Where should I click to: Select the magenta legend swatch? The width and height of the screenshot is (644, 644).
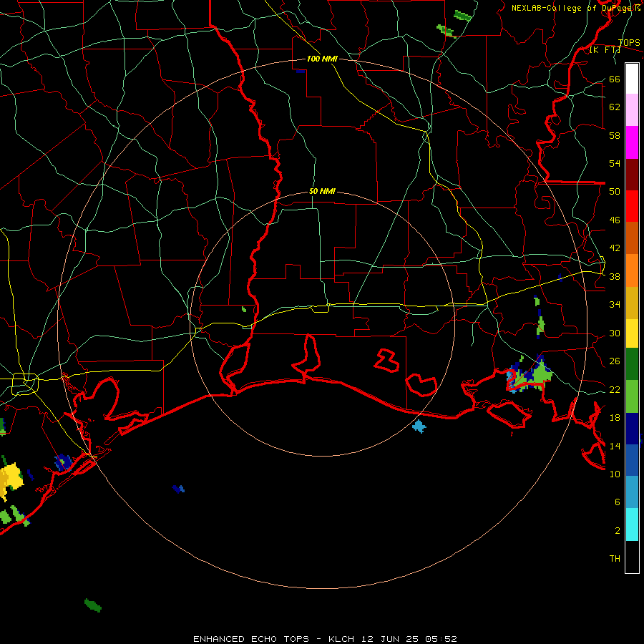pyautogui.click(x=632, y=142)
